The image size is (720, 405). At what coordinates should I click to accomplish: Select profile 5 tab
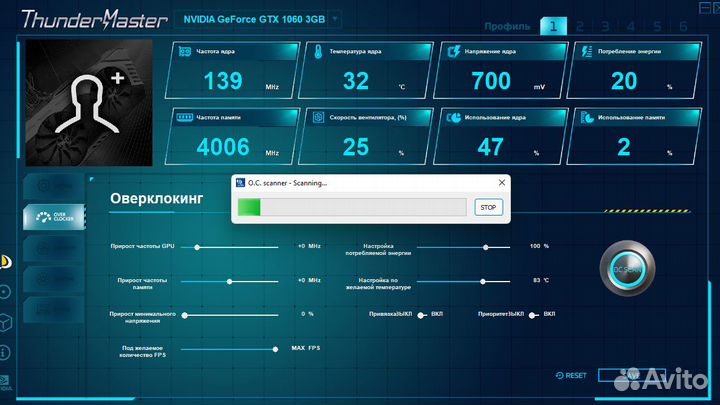pos(657,26)
